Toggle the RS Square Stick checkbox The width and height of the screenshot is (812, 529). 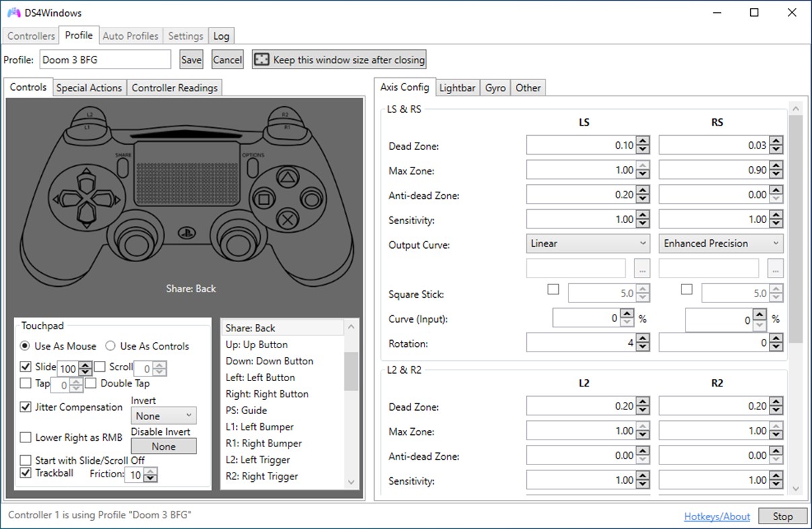687,289
